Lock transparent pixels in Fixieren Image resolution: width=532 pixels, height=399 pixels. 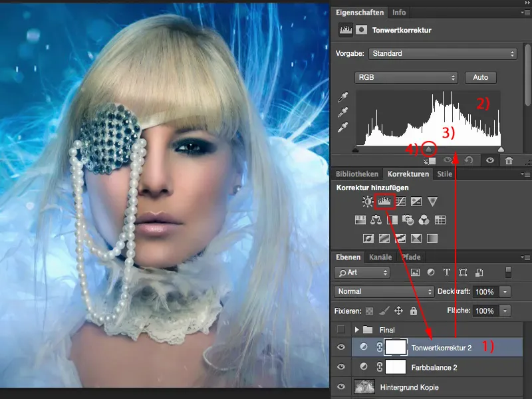(369, 311)
